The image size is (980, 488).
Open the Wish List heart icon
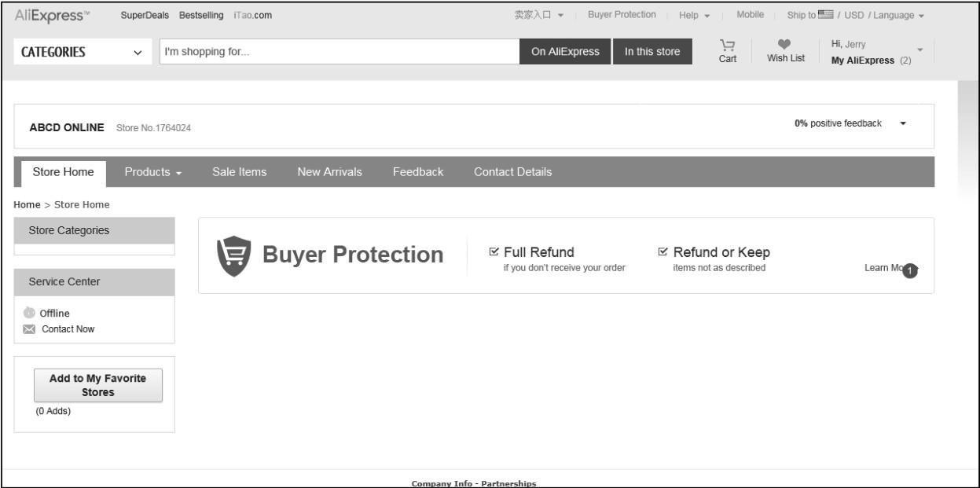(786, 46)
